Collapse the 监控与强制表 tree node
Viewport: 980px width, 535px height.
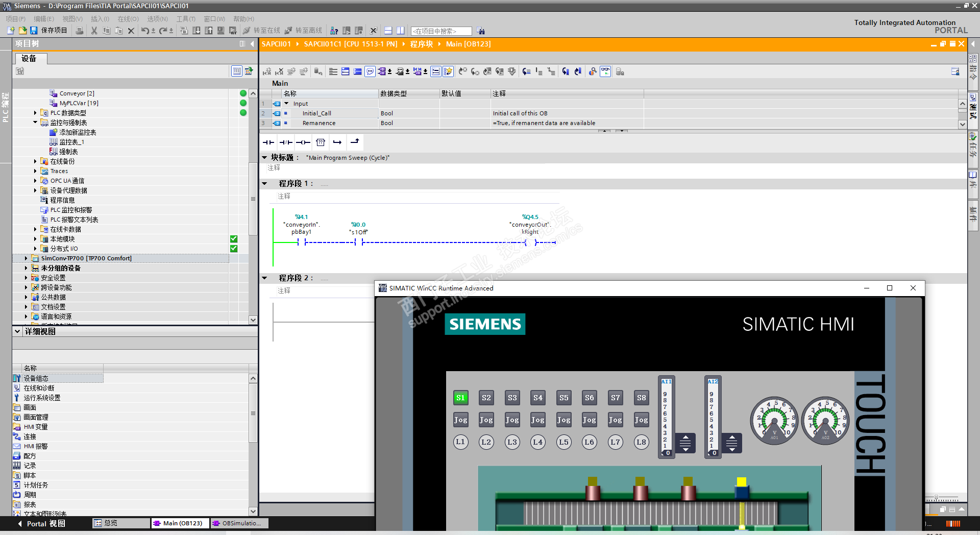click(35, 123)
